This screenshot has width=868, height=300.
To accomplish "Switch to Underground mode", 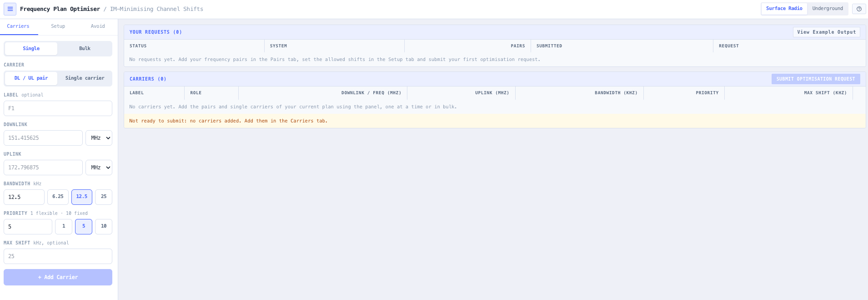I will (x=828, y=9).
